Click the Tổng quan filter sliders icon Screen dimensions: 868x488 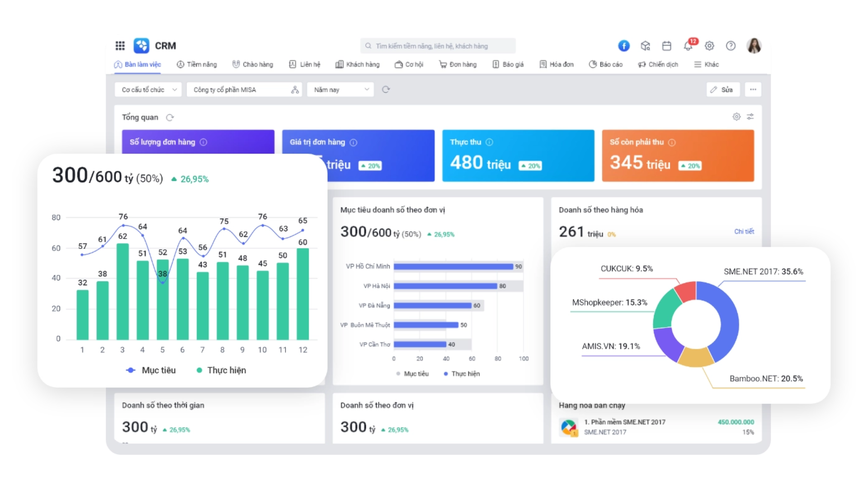pos(750,117)
